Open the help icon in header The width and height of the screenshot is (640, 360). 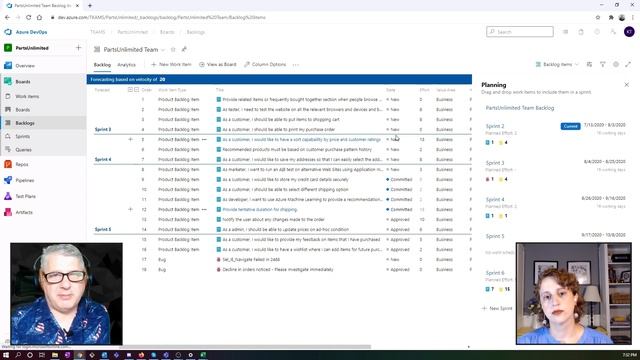(597, 32)
